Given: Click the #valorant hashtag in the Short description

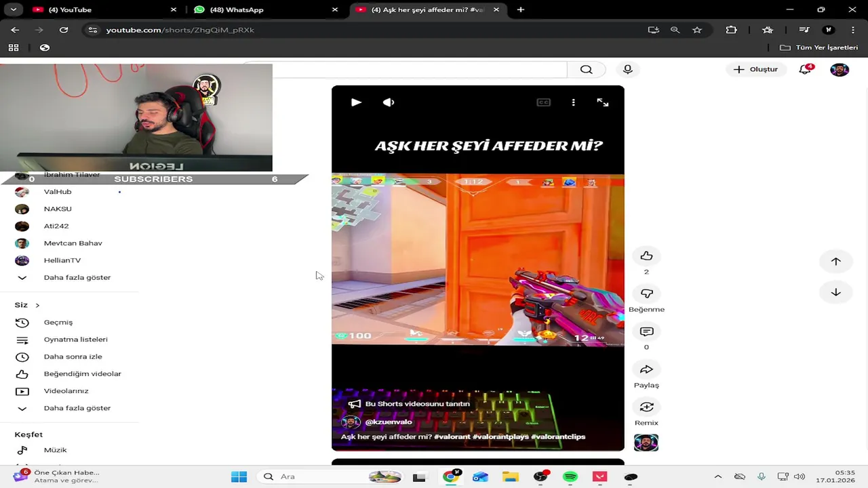Looking at the screenshot, I should click(452, 437).
